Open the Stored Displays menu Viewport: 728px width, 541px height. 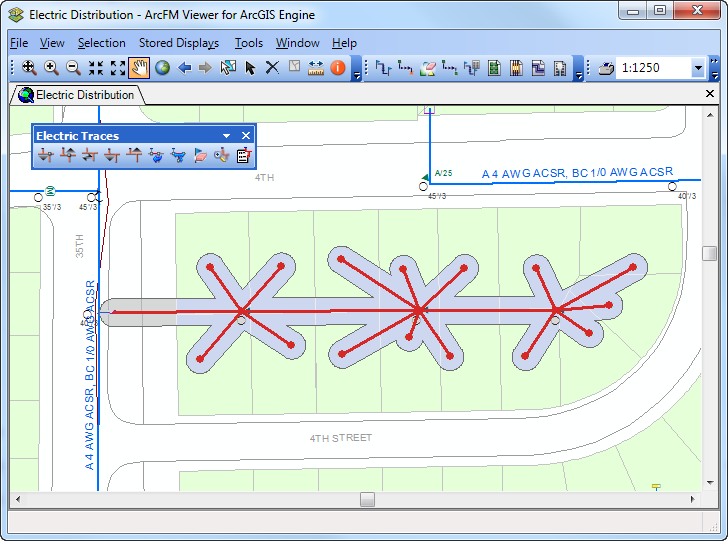click(178, 43)
